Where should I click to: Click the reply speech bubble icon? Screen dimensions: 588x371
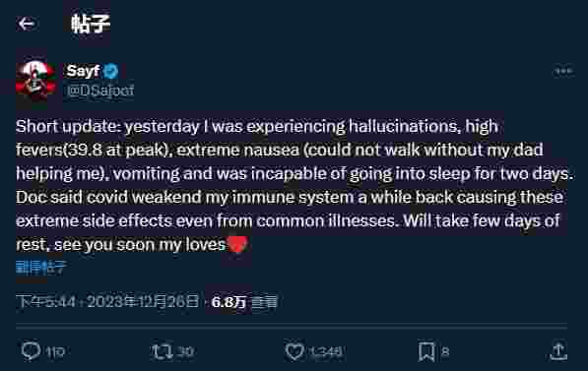pos(31,351)
